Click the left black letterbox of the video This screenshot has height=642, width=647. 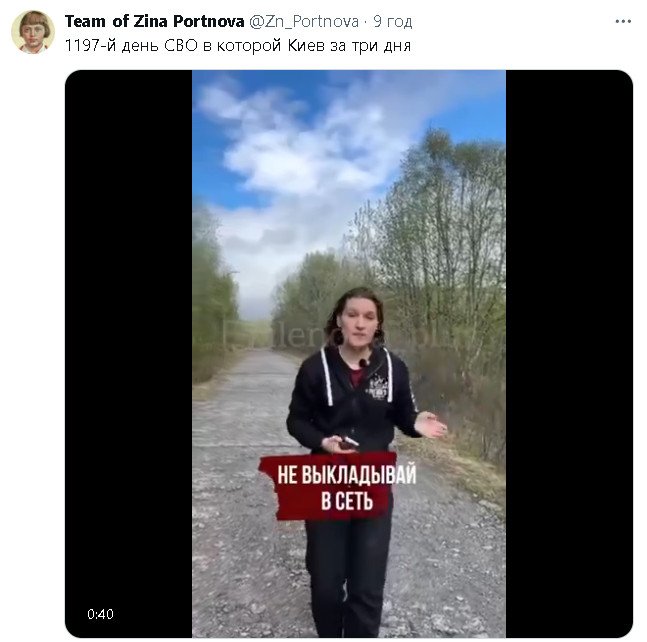(x=129, y=354)
